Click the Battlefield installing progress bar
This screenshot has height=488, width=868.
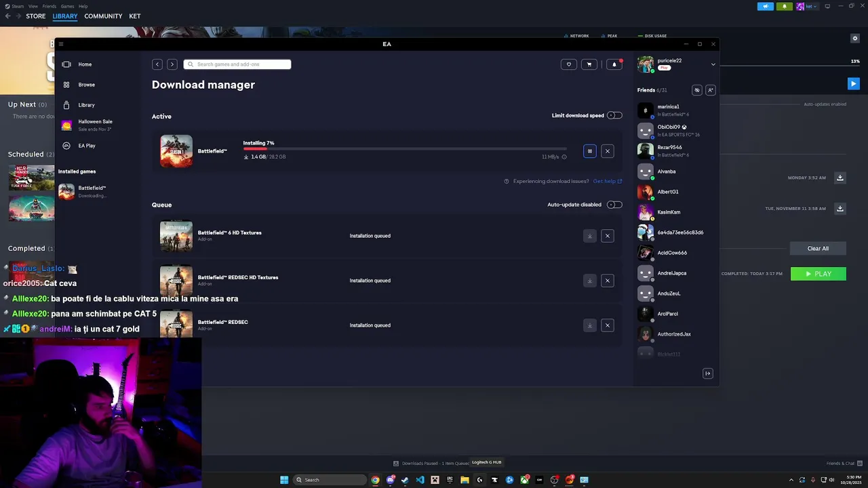point(405,148)
